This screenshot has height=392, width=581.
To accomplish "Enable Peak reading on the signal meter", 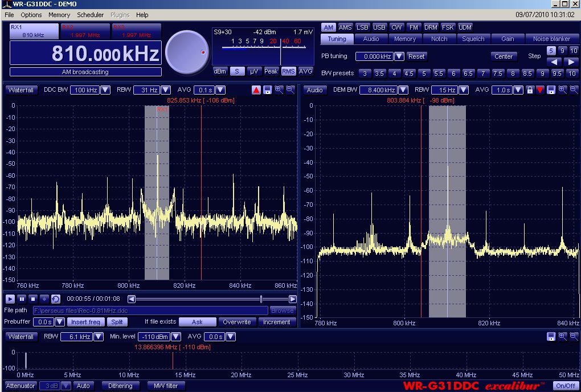I will click(271, 71).
